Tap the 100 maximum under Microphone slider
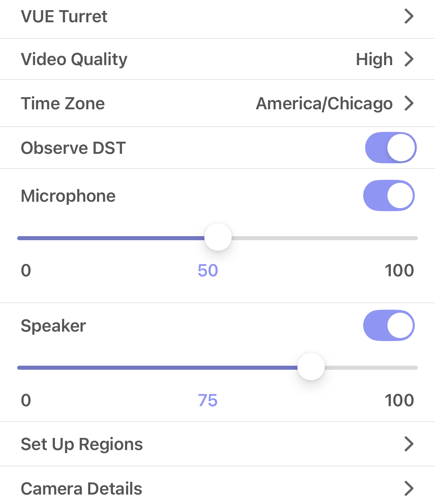 pyautogui.click(x=399, y=271)
